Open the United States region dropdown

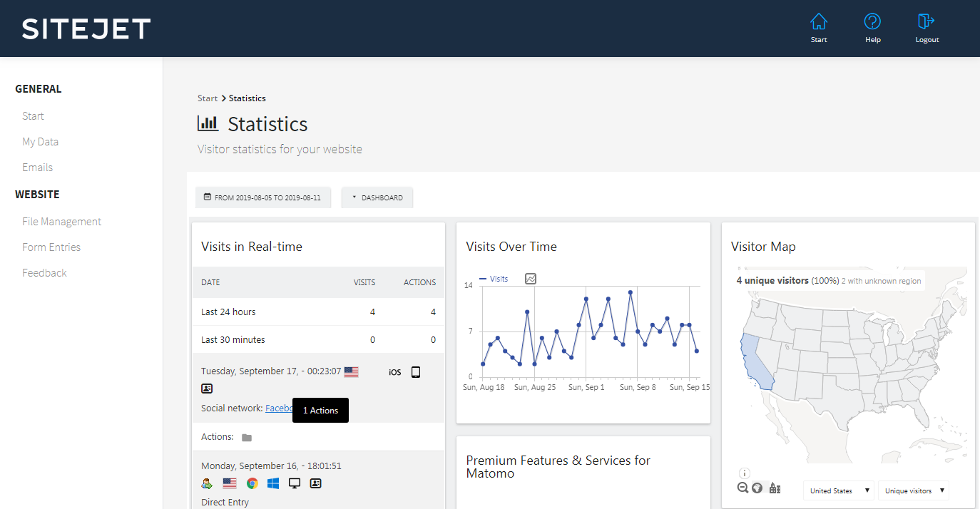pos(839,490)
